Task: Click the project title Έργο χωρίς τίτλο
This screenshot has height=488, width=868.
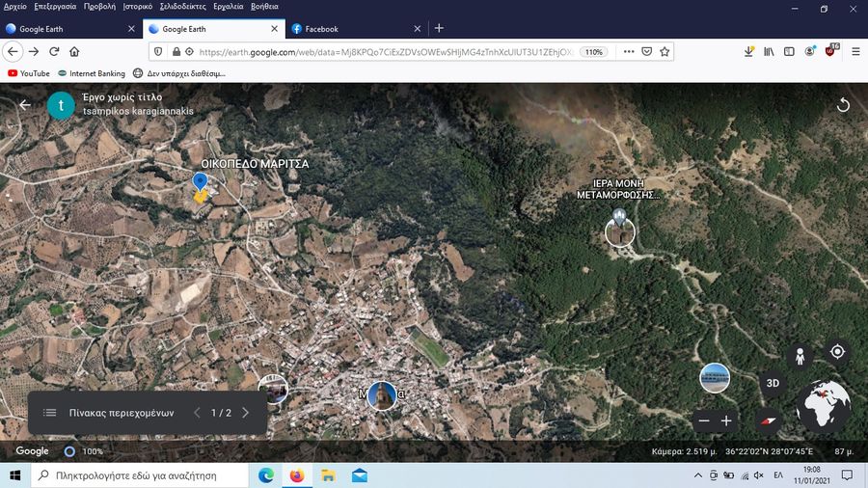Action: pos(122,97)
